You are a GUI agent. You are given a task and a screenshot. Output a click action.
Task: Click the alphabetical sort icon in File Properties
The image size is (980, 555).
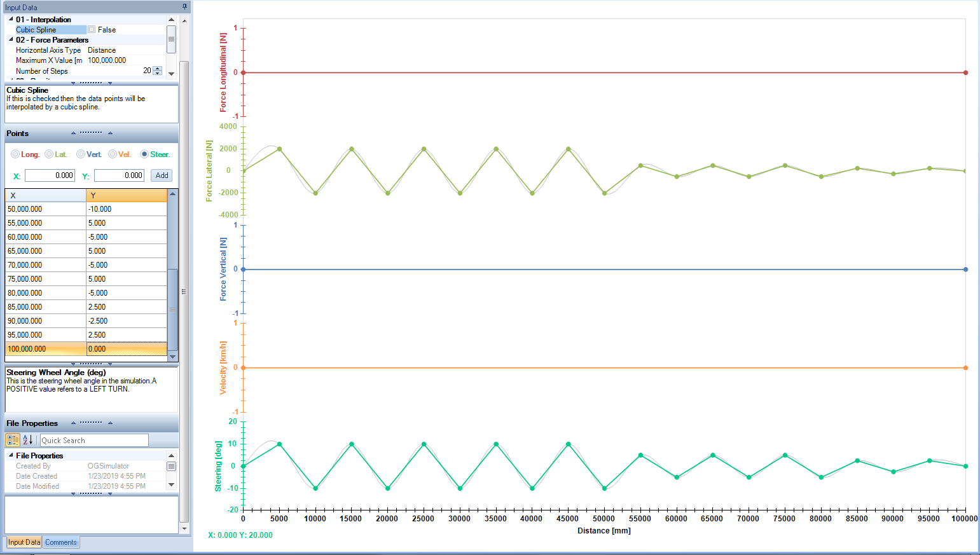point(28,440)
